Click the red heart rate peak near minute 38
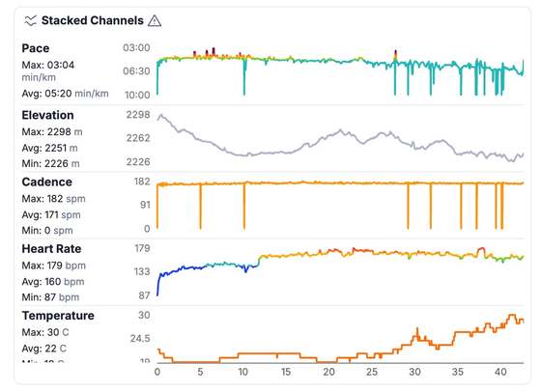 481,251
